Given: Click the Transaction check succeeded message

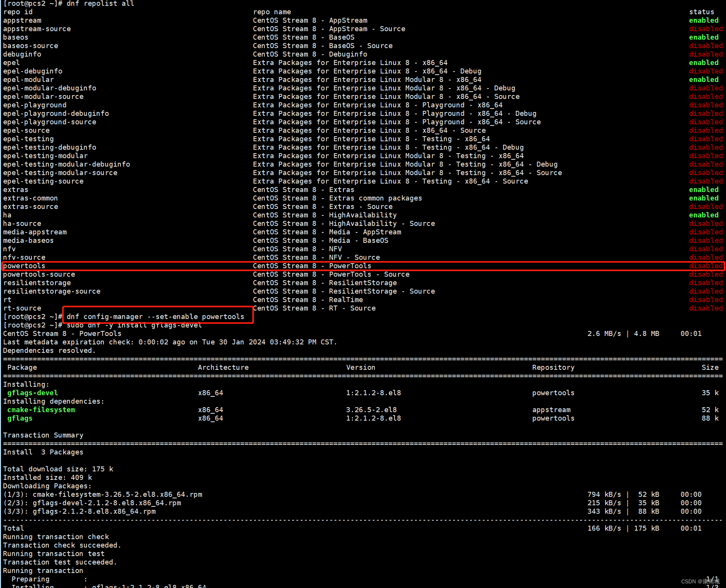Looking at the screenshot, I should pyautogui.click(x=62, y=545).
